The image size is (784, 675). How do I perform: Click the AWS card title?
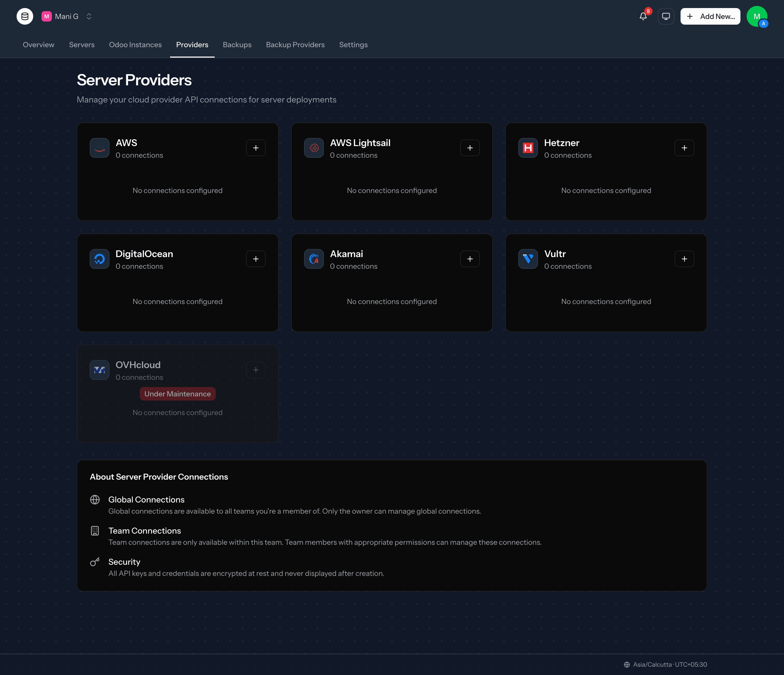[x=126, y=143]
